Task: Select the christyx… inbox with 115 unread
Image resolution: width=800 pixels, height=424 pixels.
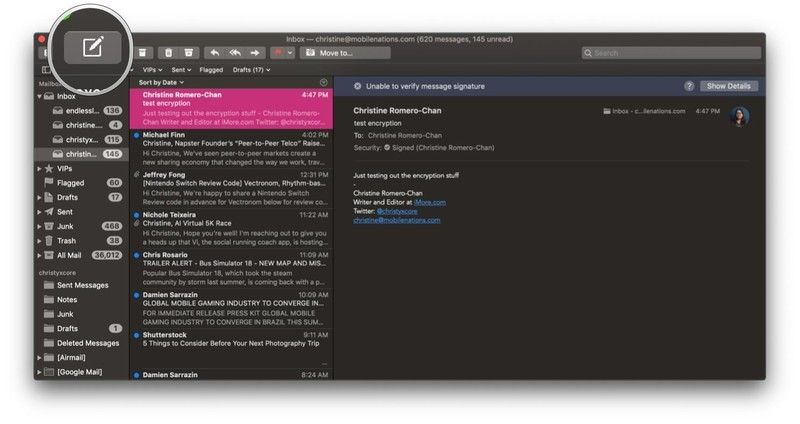Action: 82,139
